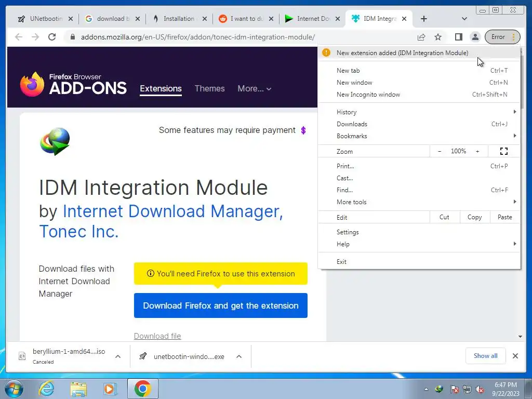Screen dimensions: 532x399
Task: Expand the Help submenu
Action: point(419,244)
